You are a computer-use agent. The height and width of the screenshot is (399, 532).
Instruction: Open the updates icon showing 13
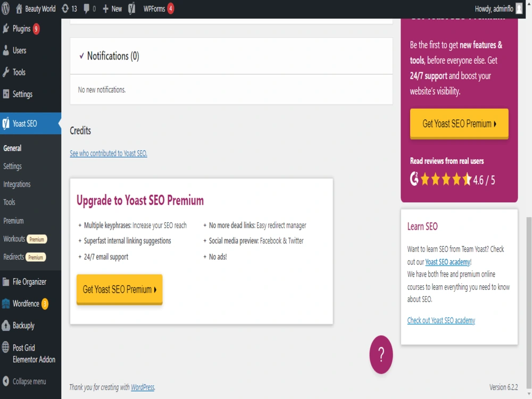coord(65,9)
